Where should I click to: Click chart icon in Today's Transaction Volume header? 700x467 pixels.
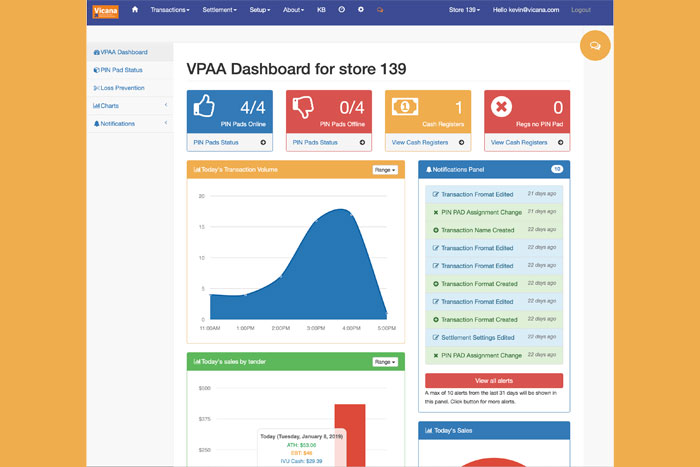point(197,170)
